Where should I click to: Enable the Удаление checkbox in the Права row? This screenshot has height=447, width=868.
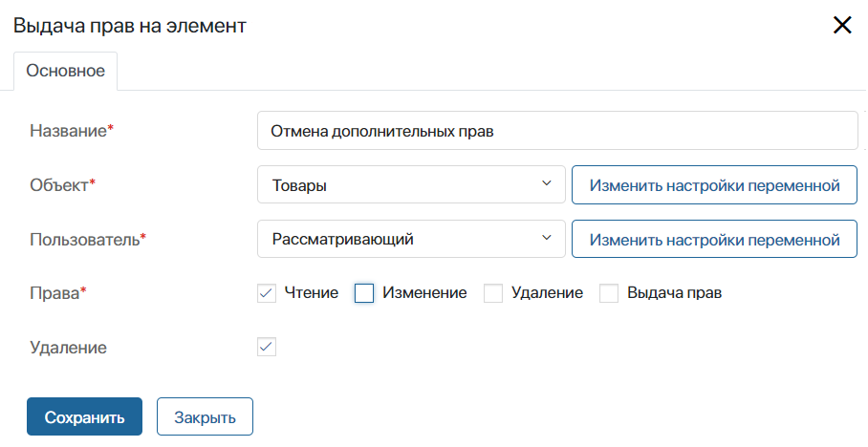click(x=493, y=292)
